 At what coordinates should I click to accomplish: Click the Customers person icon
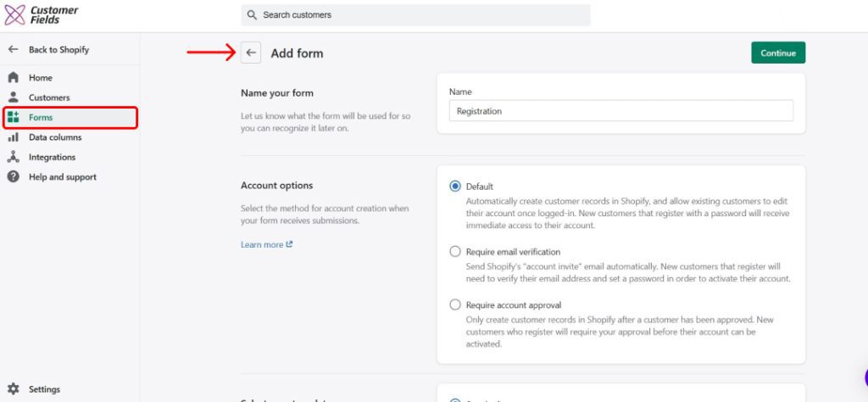(14, 98)
